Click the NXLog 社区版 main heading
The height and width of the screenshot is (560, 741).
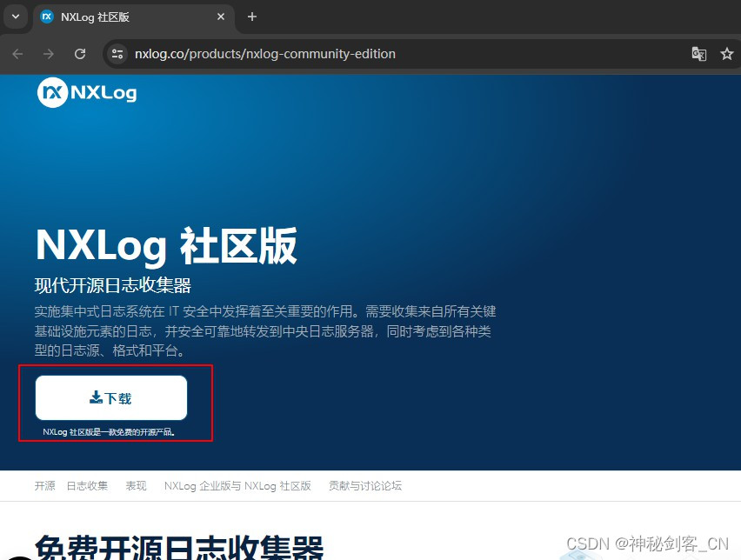(x=166, y=246)
